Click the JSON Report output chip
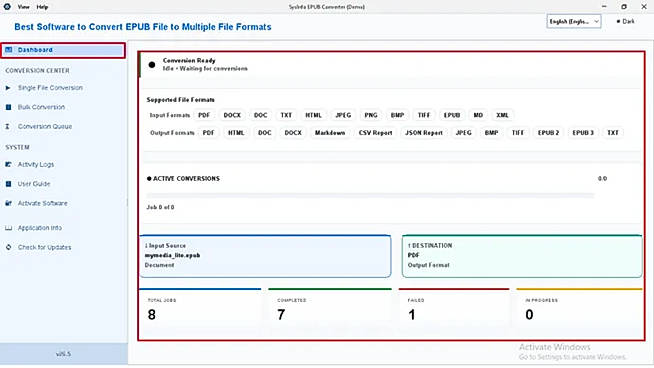The width and height of the screenshot is (654, 368). point(424,133)
